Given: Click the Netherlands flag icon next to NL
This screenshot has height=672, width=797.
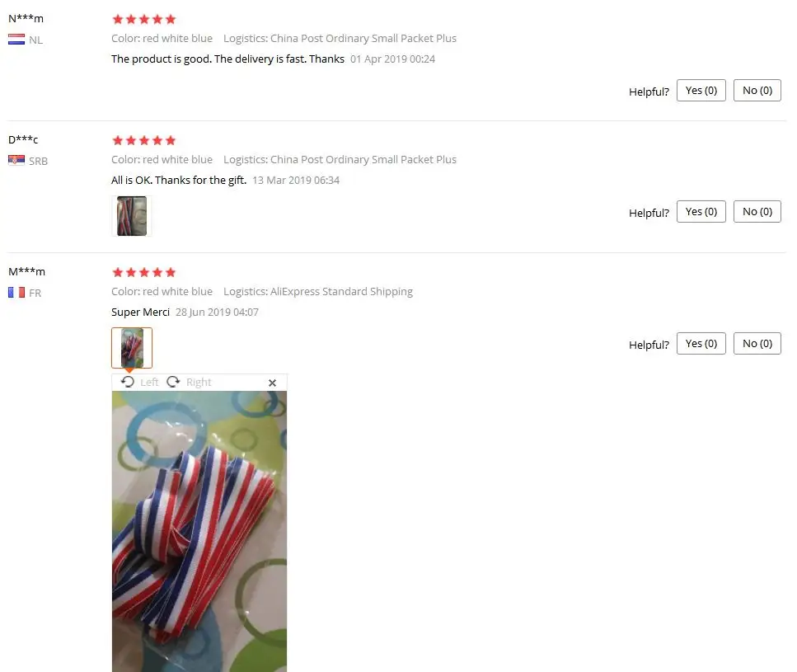Looking at the screenshot, I should [x=16, y=39].
